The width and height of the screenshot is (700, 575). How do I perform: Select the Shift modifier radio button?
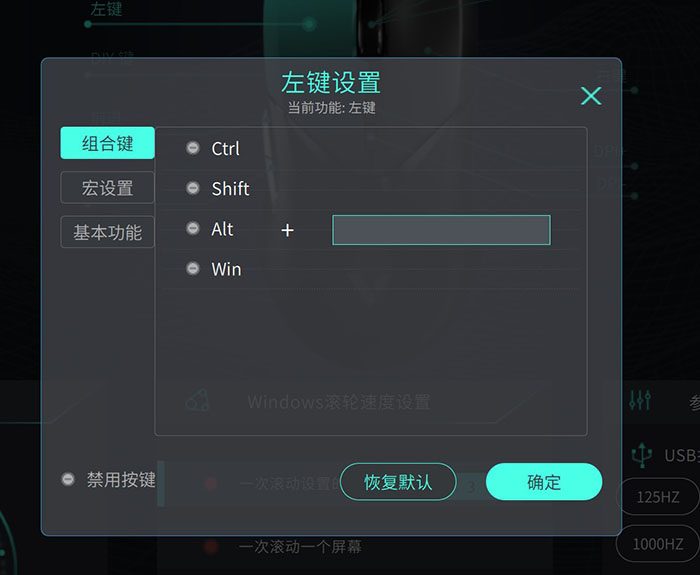point(193,188)
